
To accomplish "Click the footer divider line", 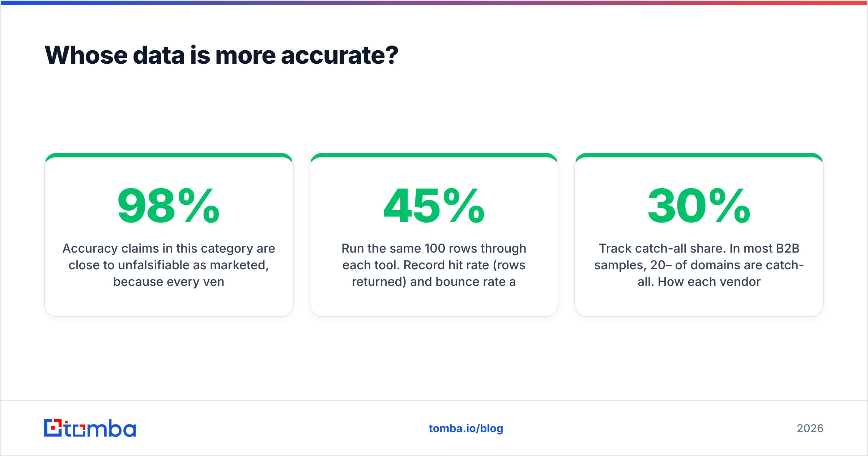I will coord(434,401).
